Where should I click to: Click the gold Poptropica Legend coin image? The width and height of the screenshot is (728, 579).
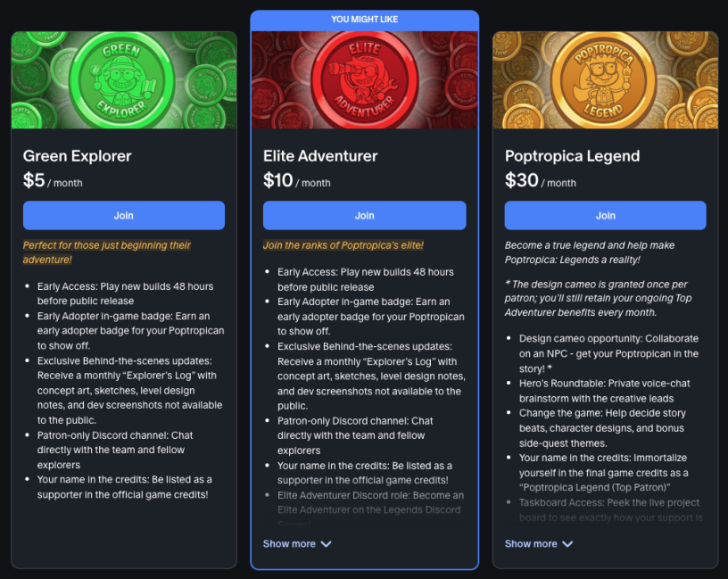coord(605,80)
